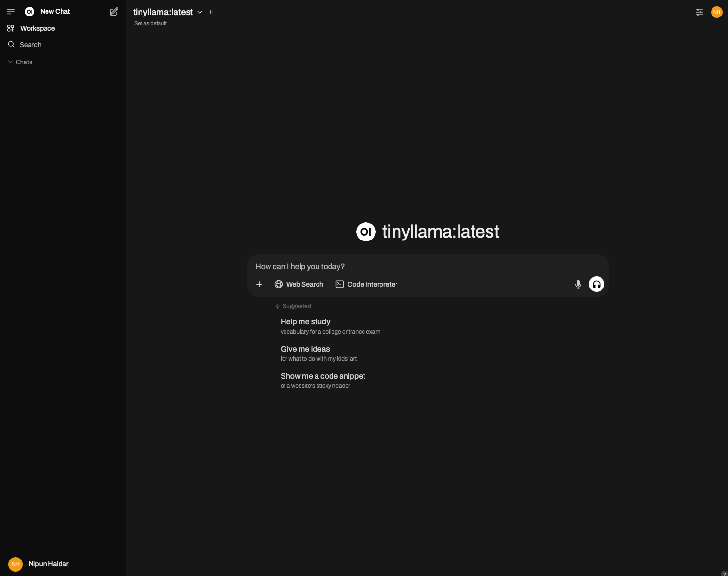Open Nipun Haldar user menu

coord(39,564)
